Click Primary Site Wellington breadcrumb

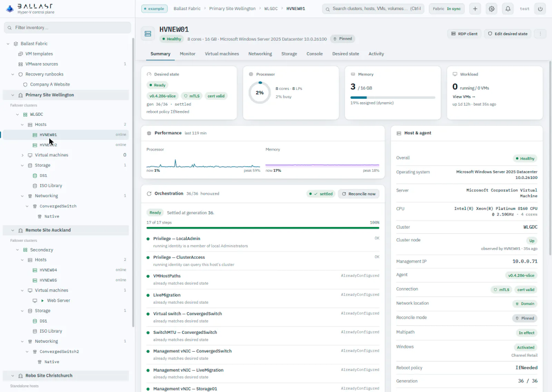(232, 9)
